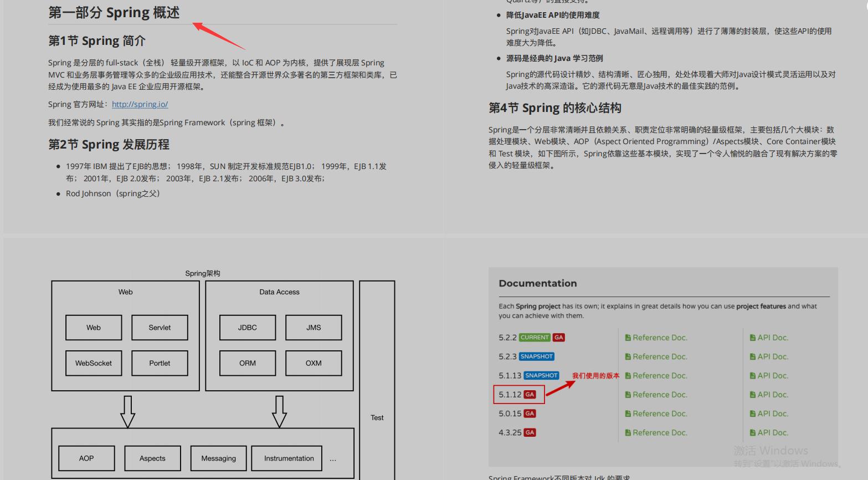The height and width of the screenshot is (480, 868).
Task: Click the Reference Doc link for version 5.1.12
Action: coord(660,394)
